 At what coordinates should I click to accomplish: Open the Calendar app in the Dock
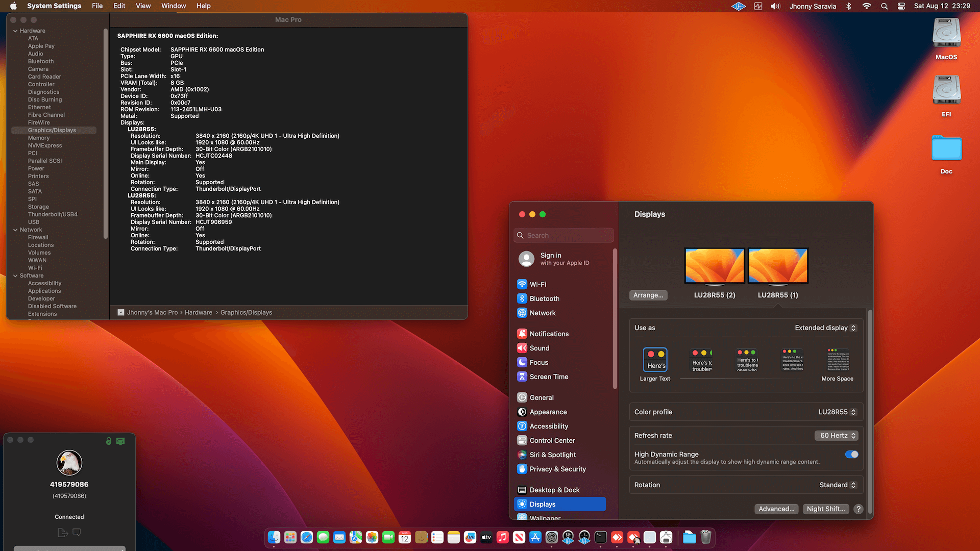(x=405, y=537)
